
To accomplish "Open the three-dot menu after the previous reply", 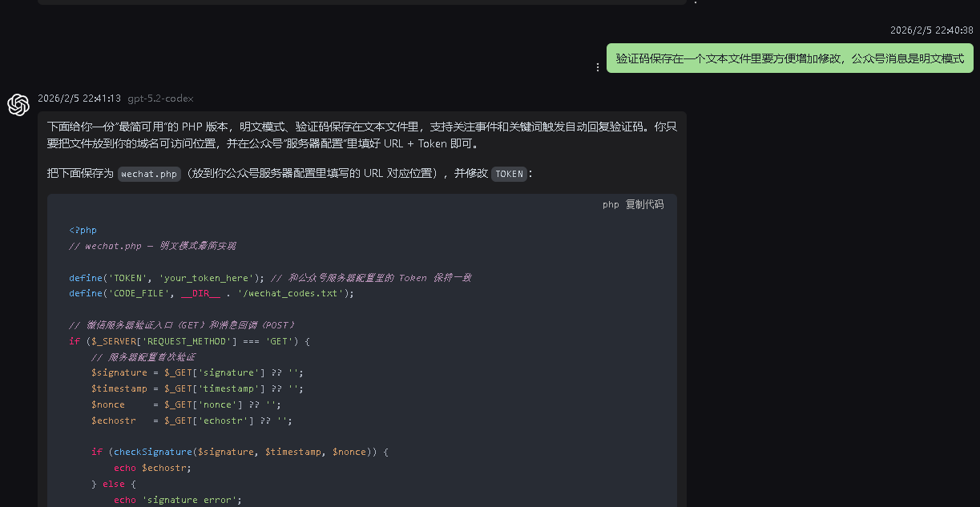I will (x=696, y=2).
